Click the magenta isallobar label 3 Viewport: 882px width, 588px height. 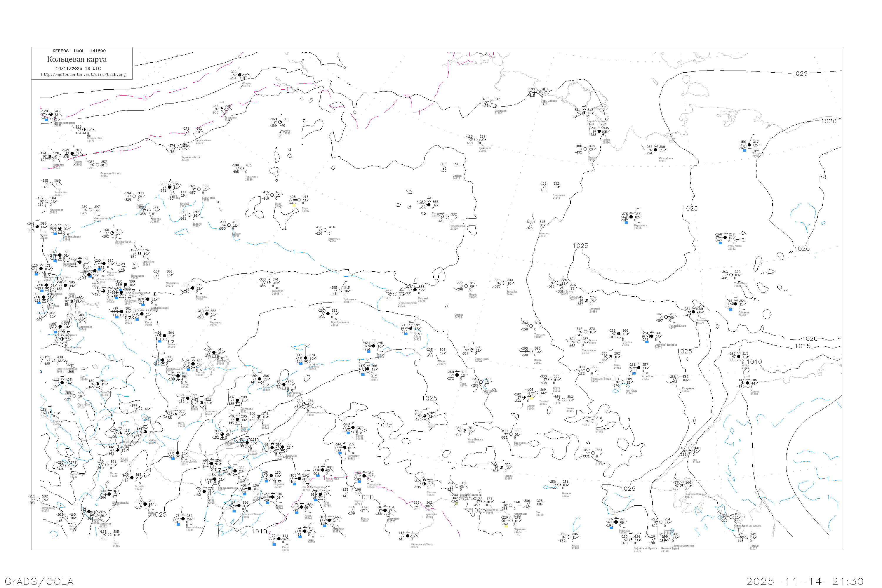(145, 98)
